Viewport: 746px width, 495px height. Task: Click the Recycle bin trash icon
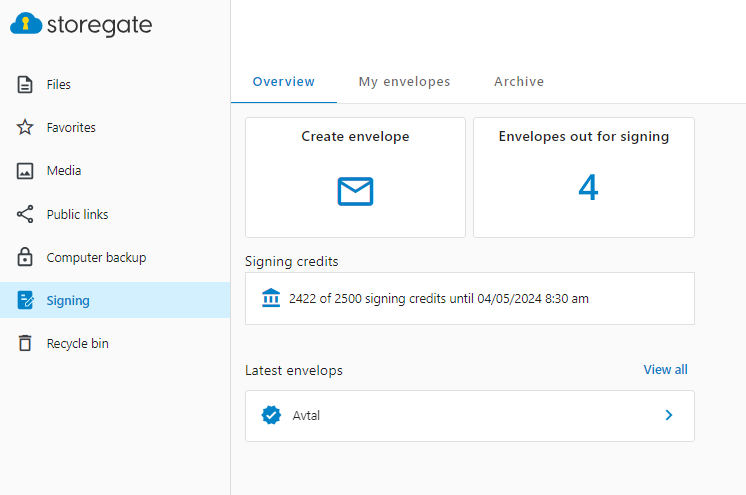coord(25,343)
